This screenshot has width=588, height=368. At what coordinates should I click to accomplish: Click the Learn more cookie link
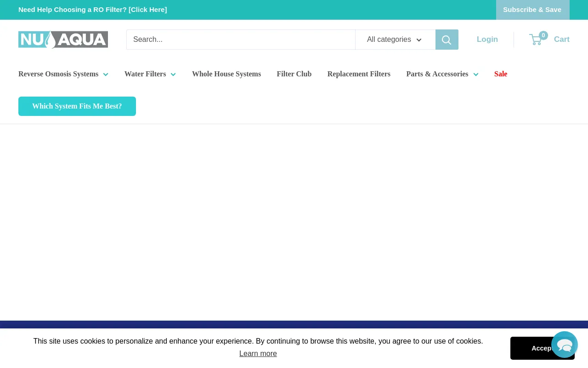tap(258, 353)
